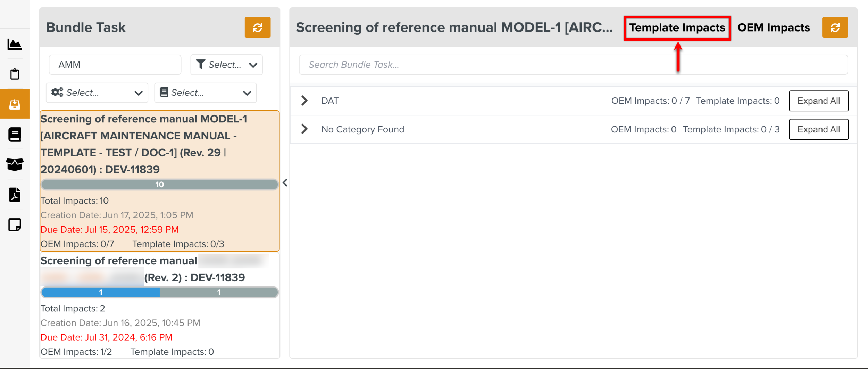Open the PDF document sidebar icon
Image resolution: width=868 pixels, height=369 pixels.
[x=15, y=195]
